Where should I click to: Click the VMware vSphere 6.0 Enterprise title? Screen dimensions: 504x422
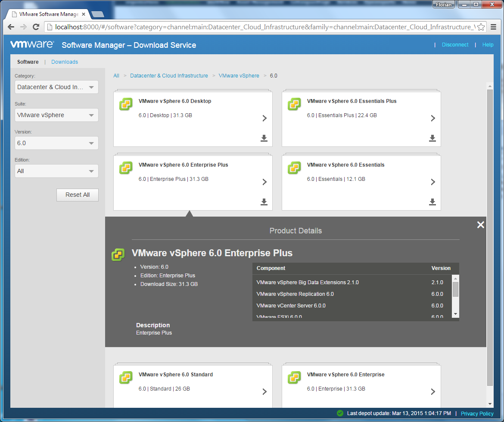point(345,375)
